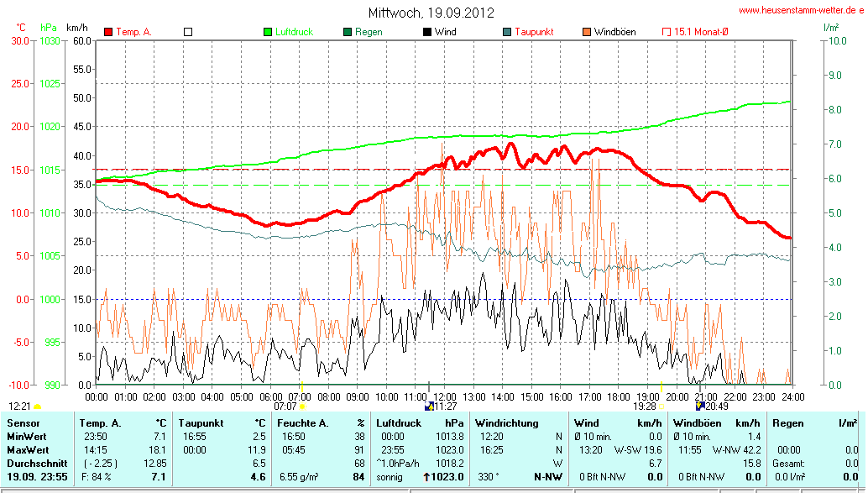Click the red Temp. A. legend swatch
The height and width of the screenshot is (493, 868).
[108, 32]
